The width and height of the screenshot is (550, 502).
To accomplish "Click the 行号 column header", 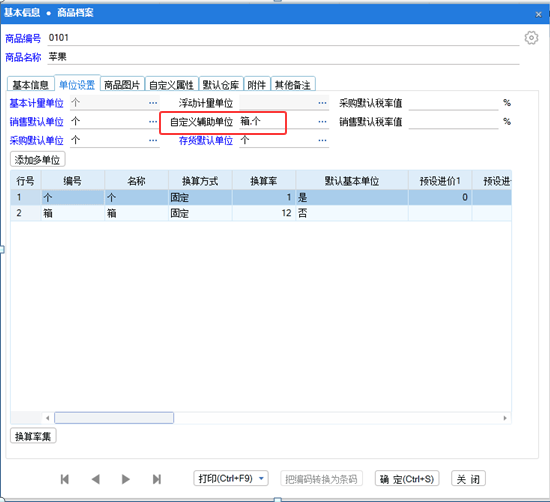I will coord(26,181).
